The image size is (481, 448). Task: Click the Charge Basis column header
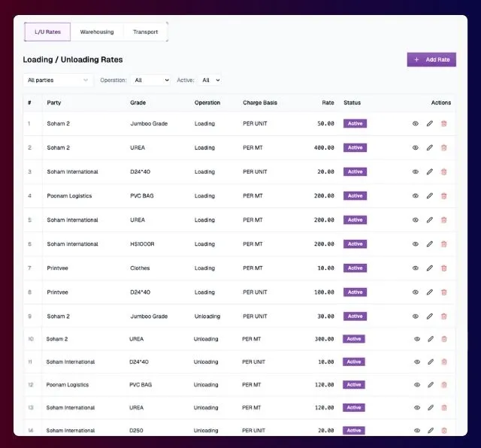pyautogui.click(x=260, y=102)
